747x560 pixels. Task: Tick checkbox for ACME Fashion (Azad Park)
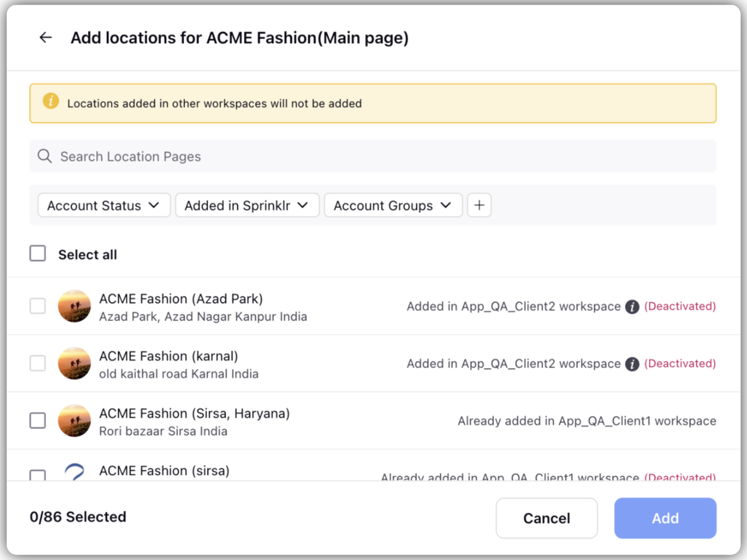[x=37, y=306]
